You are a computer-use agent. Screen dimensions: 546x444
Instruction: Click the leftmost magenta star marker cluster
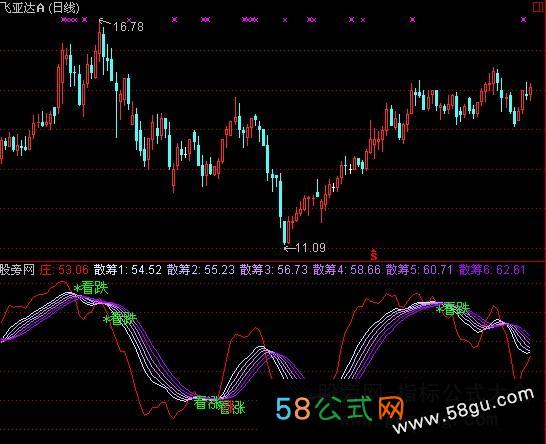pos(69,20)
